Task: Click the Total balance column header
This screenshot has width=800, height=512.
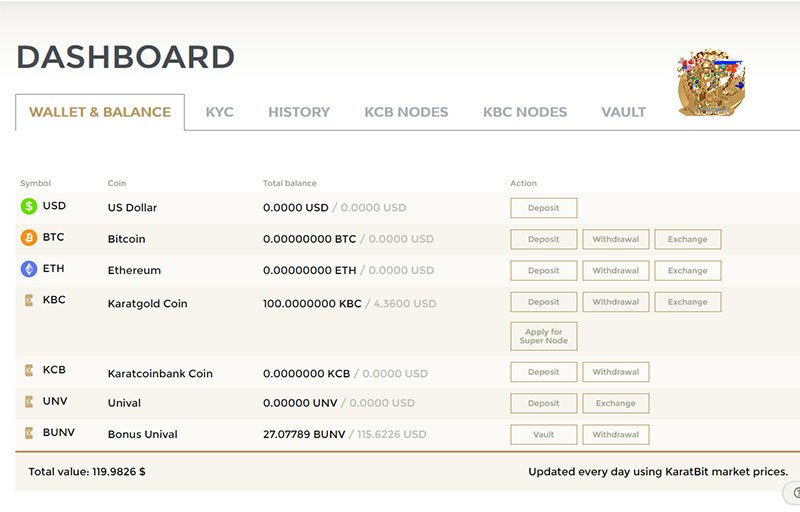Action: click(x=290, y=183)
